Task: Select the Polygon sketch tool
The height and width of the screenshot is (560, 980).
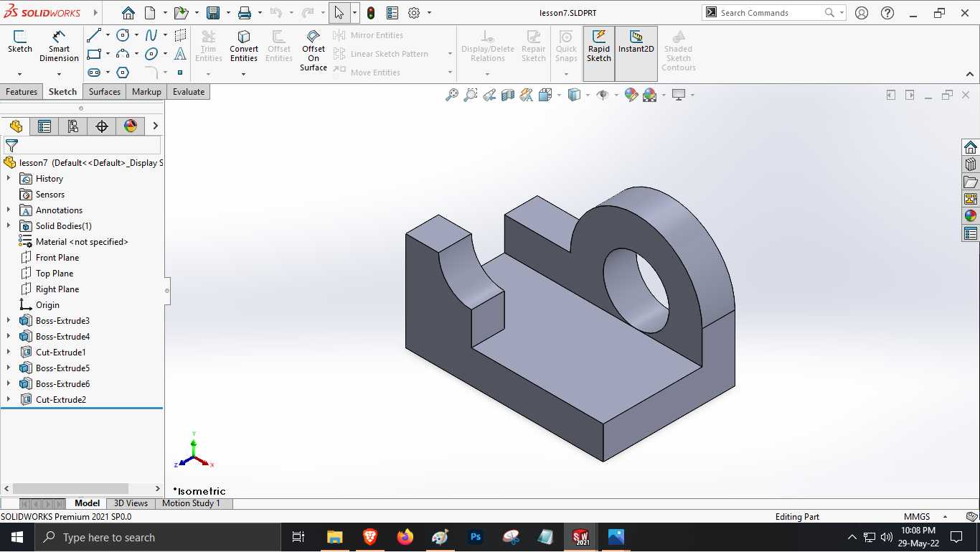Action: click(x=123, y=73)
